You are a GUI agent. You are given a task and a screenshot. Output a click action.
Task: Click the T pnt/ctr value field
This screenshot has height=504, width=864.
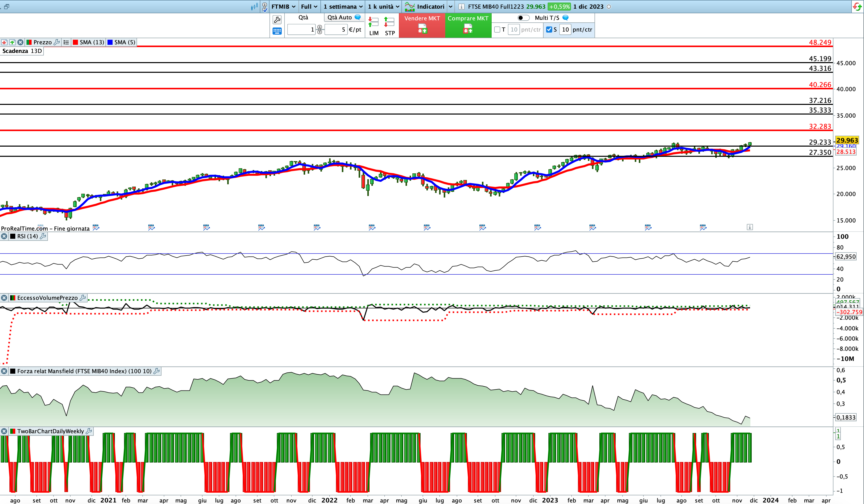(514, 30)
